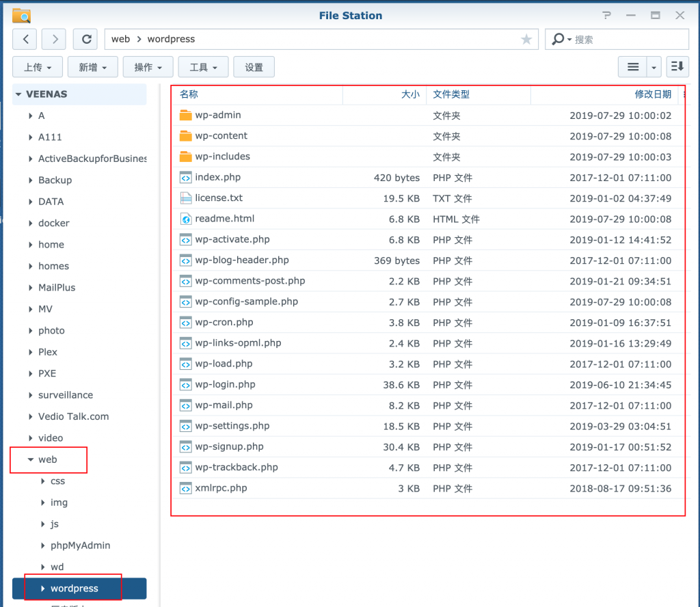This screenshot has width=700, height=607.
Task: Collapse the VEENAS root node
Action: click(18, 94)
